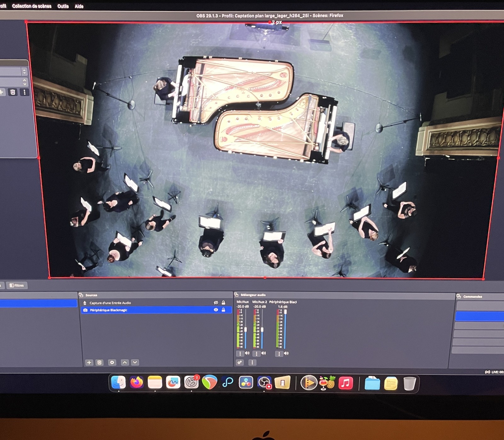Show the Capture d'une Entrée Audio source

pos(216,303)
